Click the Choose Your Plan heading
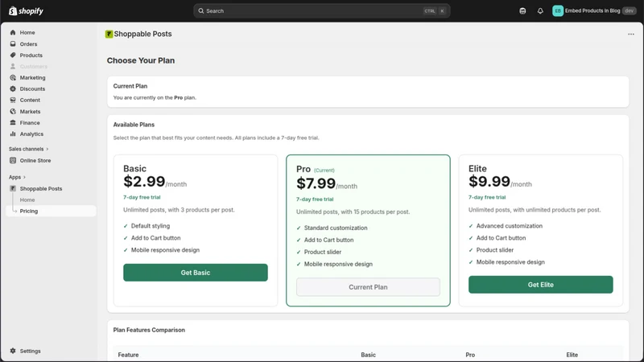644x362 pixels. pos(141,61)
